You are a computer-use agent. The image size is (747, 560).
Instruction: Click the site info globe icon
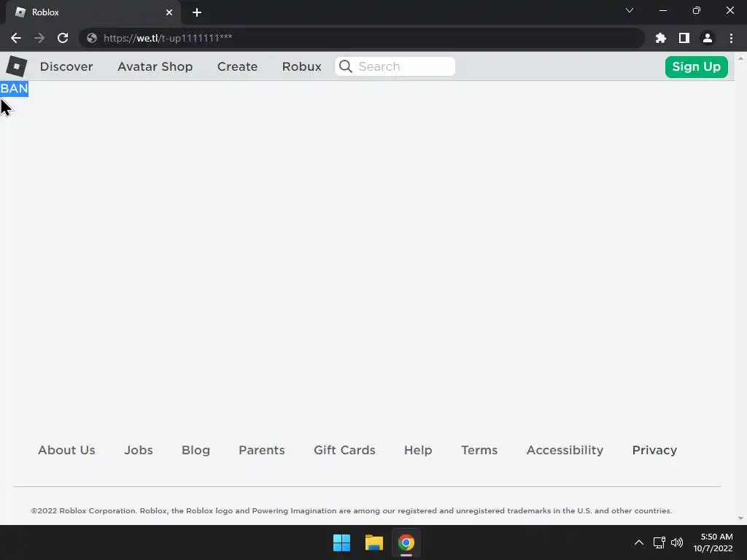(x=92, y=38)
